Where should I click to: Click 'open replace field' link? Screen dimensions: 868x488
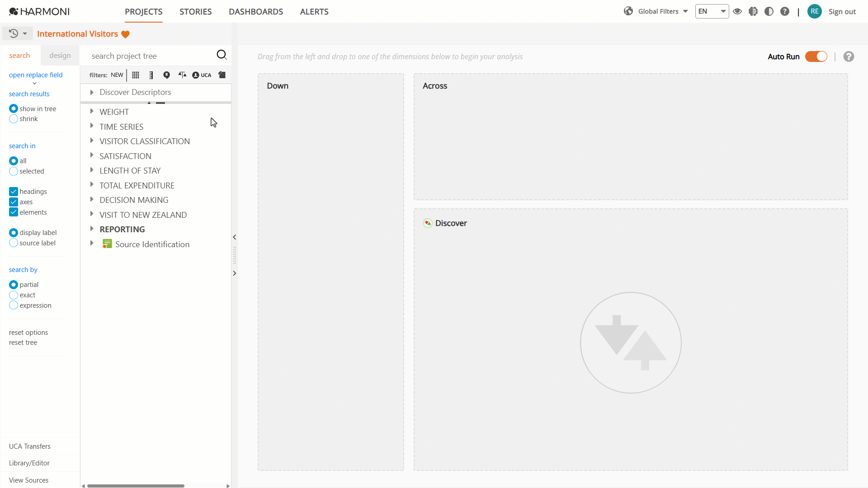tap(36, 75)
